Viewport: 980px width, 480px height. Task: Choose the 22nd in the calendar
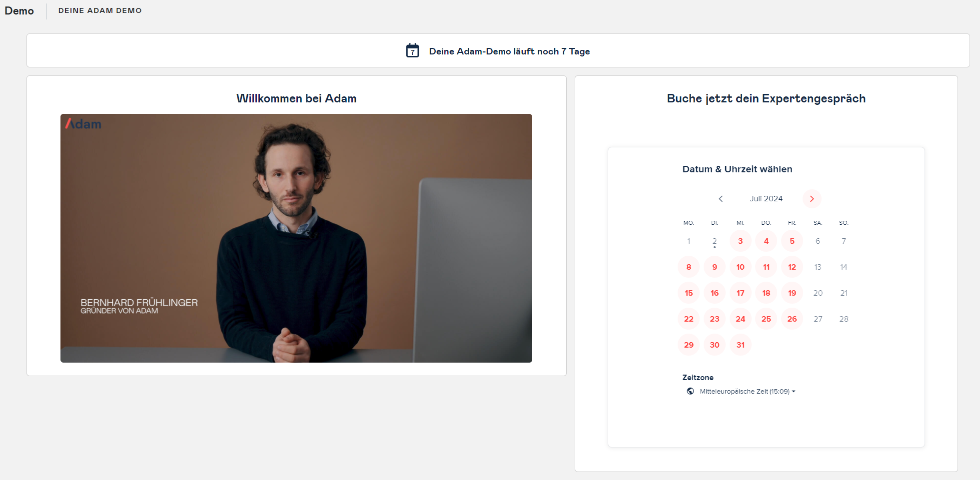pyautogui.click(x=689, y=319)
